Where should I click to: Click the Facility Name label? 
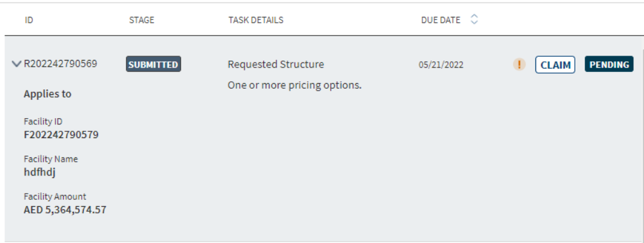[x=51, y=159]
